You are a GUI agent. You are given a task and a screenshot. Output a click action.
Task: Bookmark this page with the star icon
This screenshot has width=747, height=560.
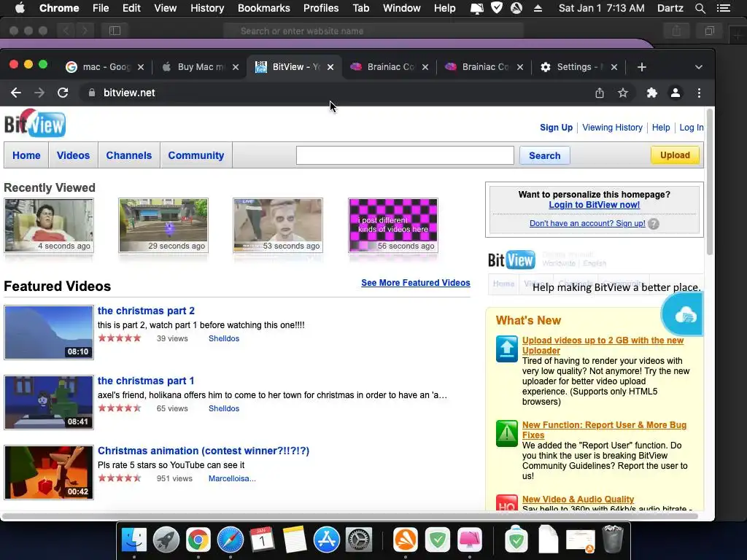point(623,93)
